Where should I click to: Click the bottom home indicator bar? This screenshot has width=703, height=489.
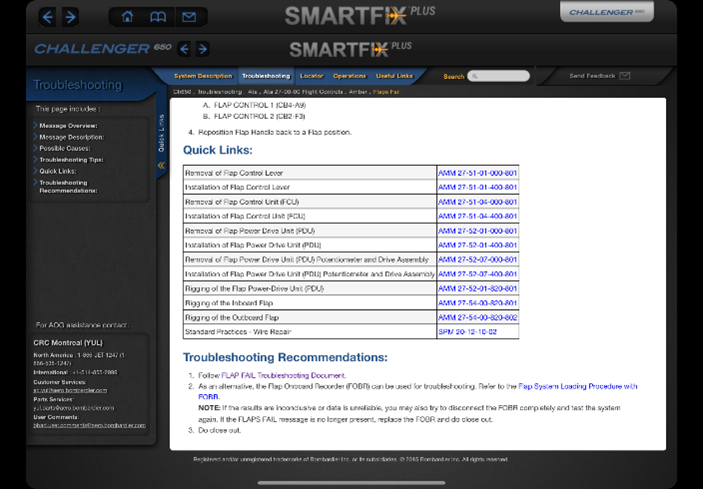(x=352, y=483)
